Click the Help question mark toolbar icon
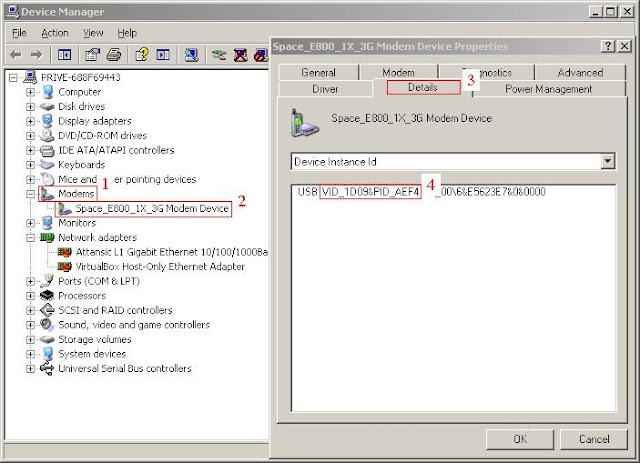Image resolution: width=640 pixels, height=463 pixels. click(x=142, y=54)
